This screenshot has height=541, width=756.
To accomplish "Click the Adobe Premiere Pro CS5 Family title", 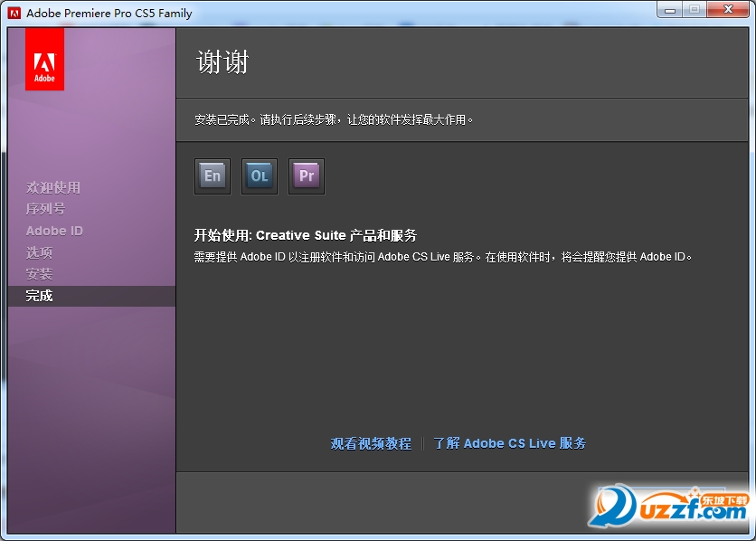I will pos(109,13).
